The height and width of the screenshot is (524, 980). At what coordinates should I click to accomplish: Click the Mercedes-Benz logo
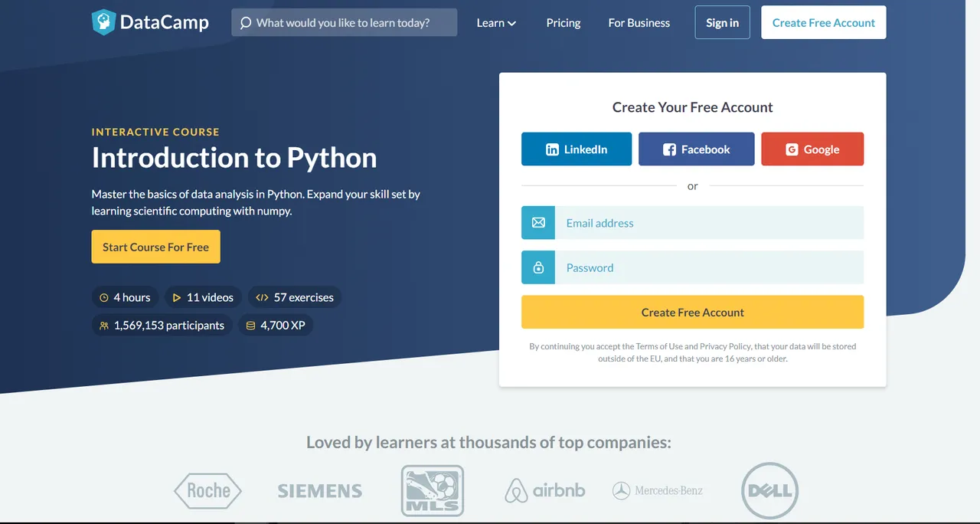(x=658, y=490)
